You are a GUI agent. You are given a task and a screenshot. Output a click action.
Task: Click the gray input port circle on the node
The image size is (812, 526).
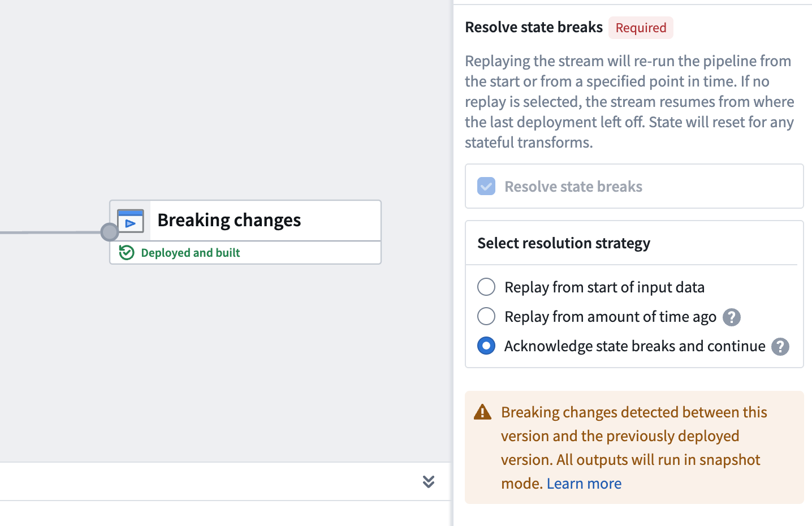[x=109, y=232]
